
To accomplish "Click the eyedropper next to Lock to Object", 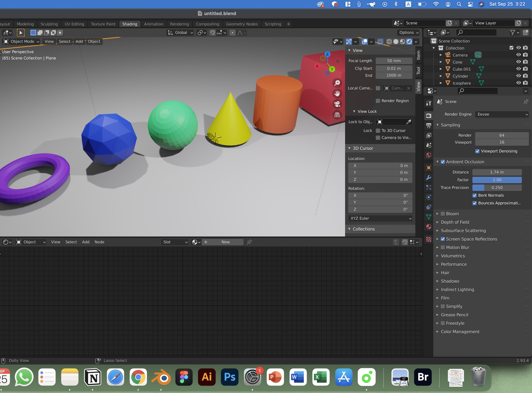I will click(409, 122).
